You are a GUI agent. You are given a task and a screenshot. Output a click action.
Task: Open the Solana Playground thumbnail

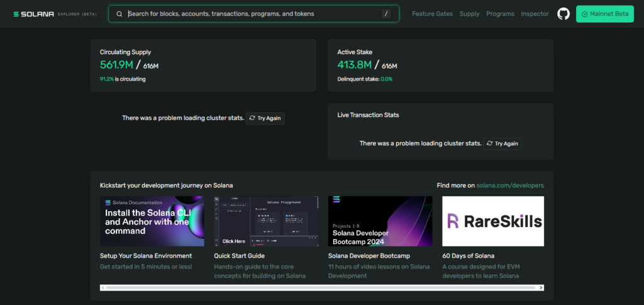266,221
